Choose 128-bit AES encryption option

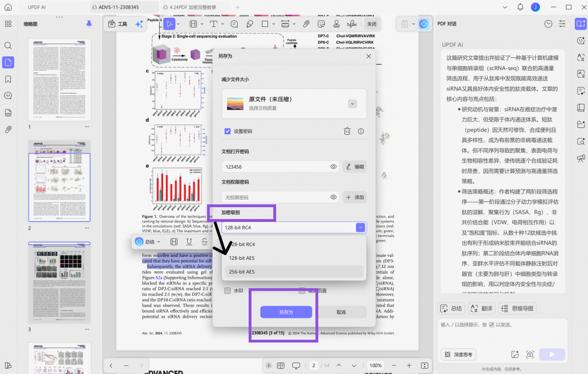click(x=294, y=258)
